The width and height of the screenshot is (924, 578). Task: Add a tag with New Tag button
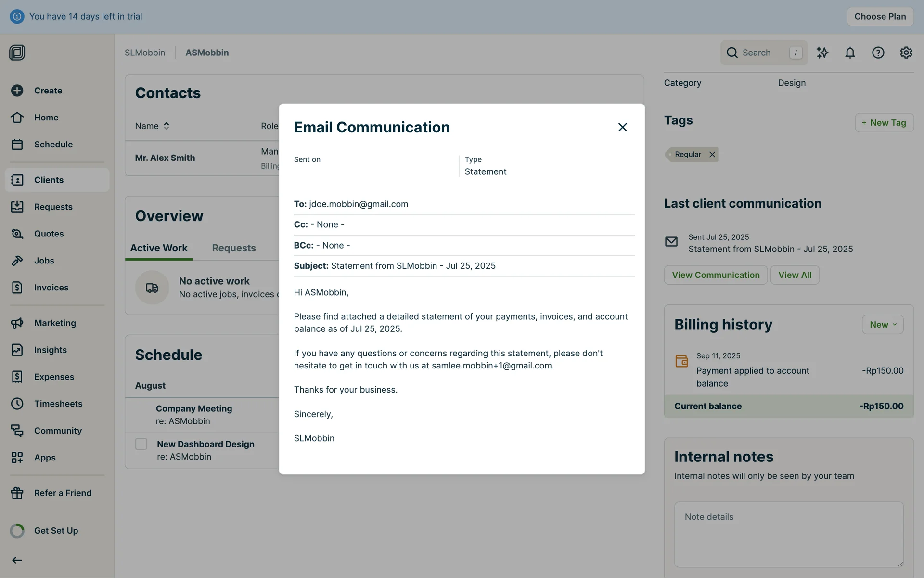(x=884, y=123)
